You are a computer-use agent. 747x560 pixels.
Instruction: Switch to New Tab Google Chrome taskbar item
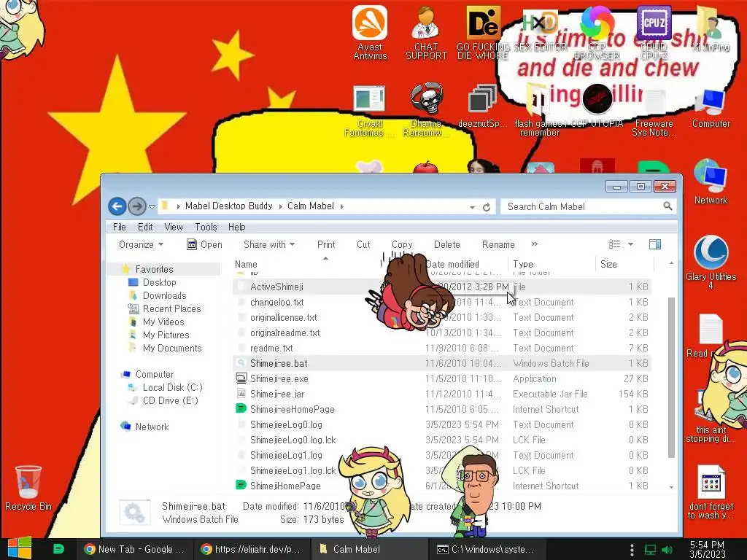(134, 549)
